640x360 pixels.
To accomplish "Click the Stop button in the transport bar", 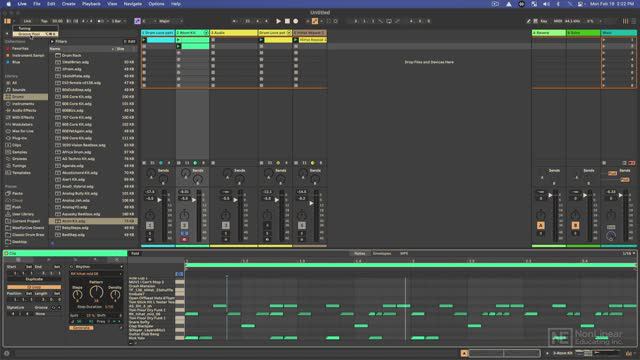I will click(x=287, y=21).
